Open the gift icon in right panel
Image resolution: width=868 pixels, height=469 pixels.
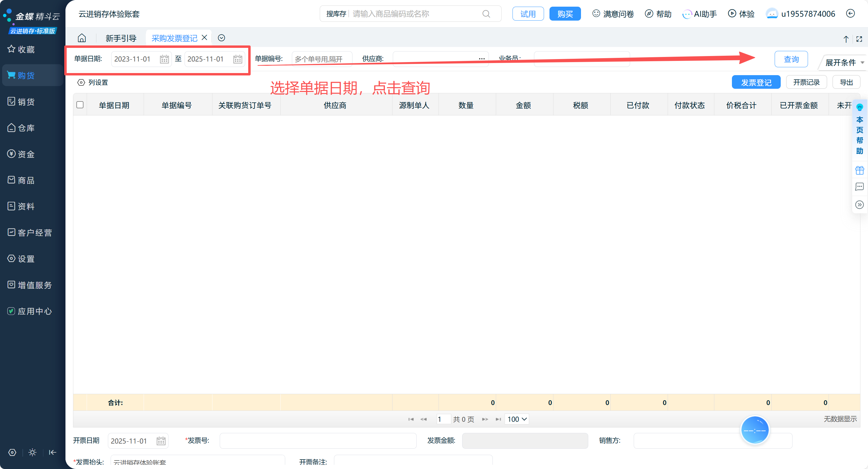pyautogui.click(x=859, y=171)
